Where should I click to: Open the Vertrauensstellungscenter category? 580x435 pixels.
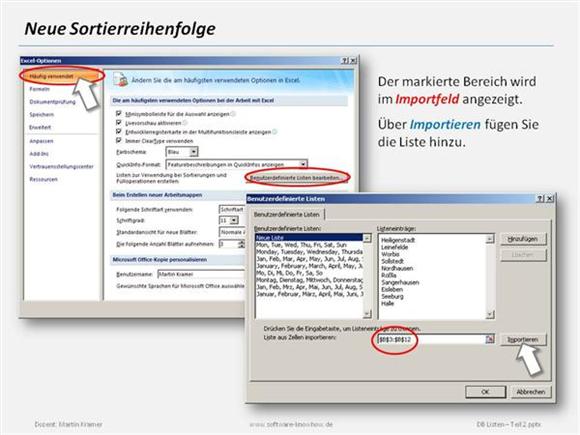coord(61,166)
